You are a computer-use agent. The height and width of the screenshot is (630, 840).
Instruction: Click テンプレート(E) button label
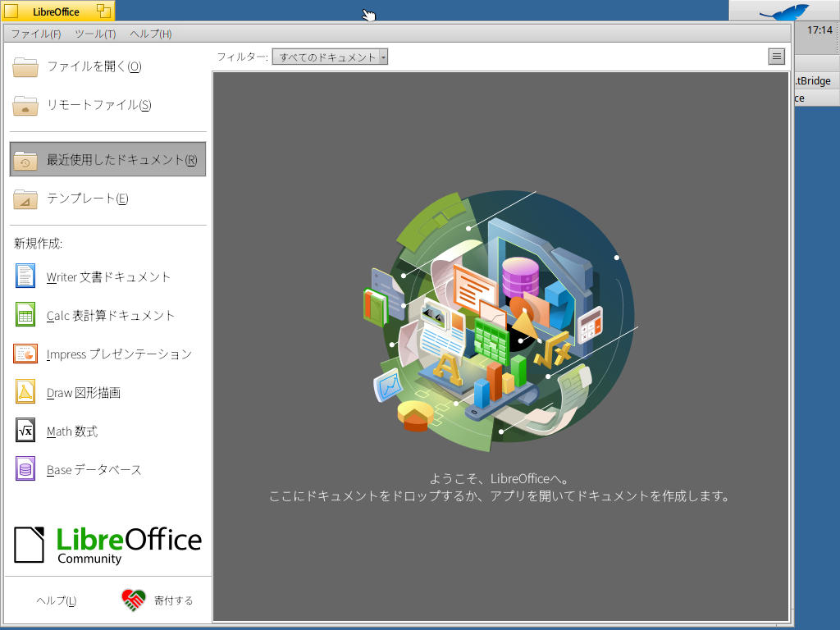coord(87,199)
